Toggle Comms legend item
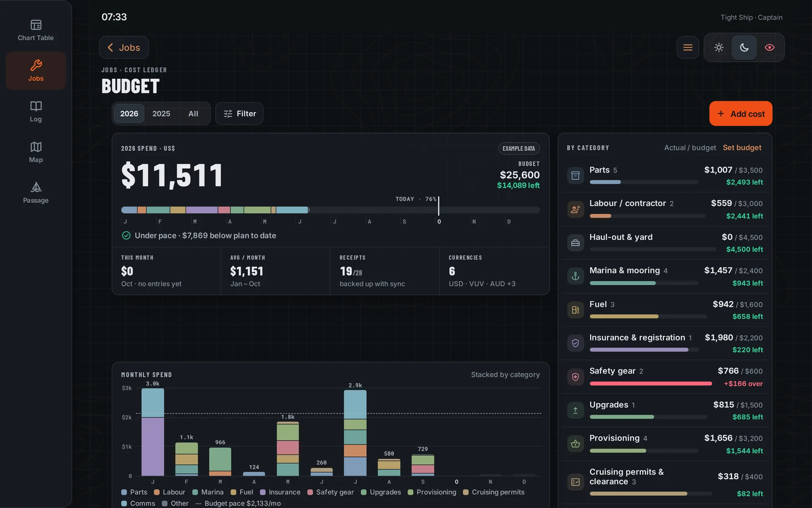Screen dimensions: 812x508 tap(138, 504)
